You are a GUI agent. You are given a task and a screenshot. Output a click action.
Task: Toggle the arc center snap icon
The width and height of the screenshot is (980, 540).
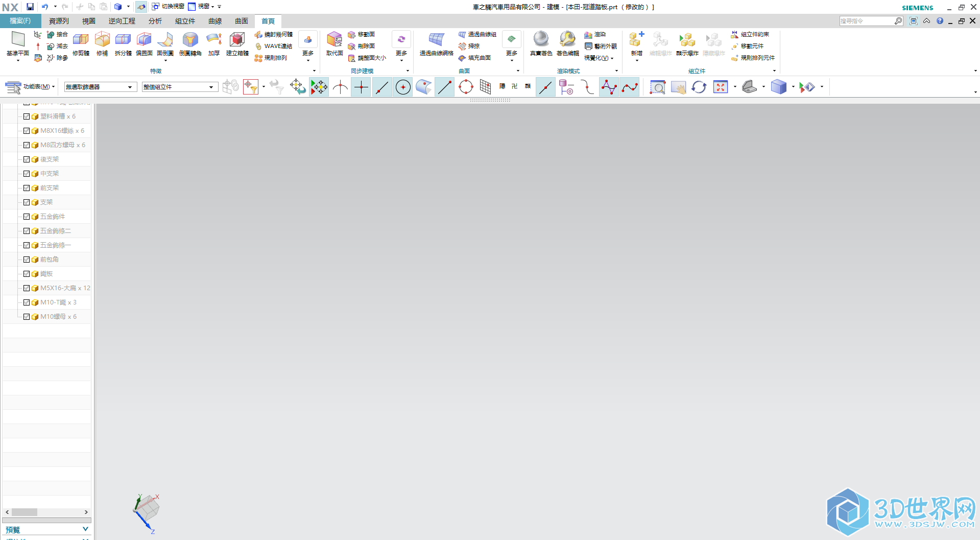click(403, 87)
